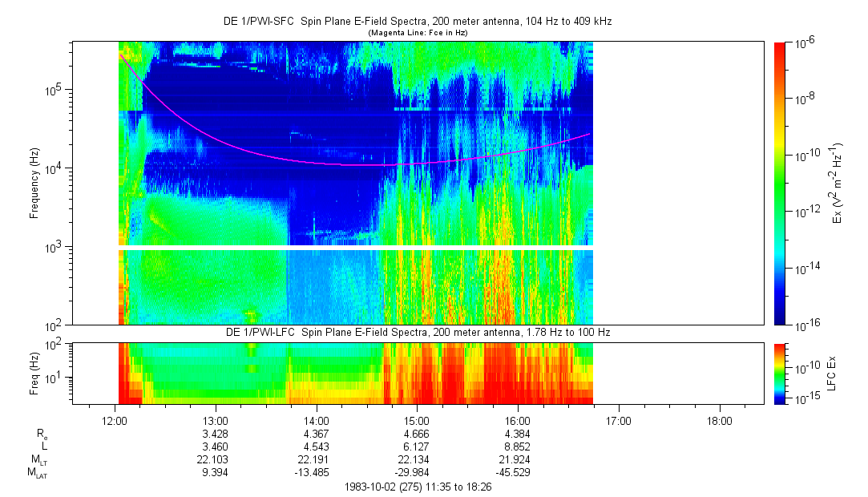Click the 10^-16 tick on Ex color bar
The width and height of the screenshot is (868, 497).
coord(805,325)
